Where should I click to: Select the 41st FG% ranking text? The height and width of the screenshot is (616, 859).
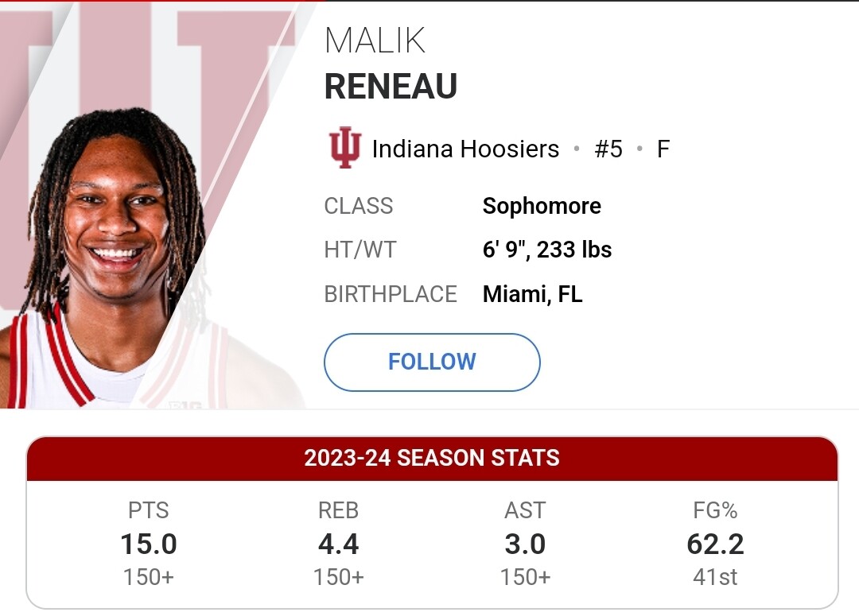pyautogui.click(x=715, y=577)
